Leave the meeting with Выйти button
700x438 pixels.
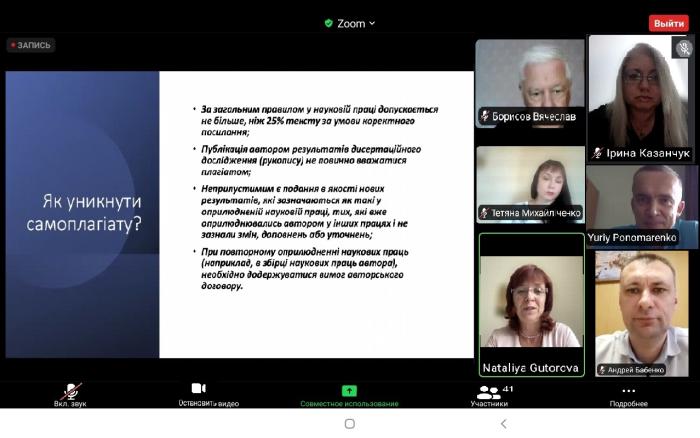pyautogui.click(x=667, y=23)
